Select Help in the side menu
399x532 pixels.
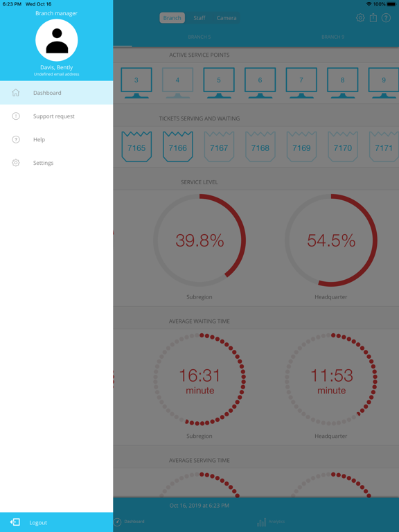pos(56,139)
